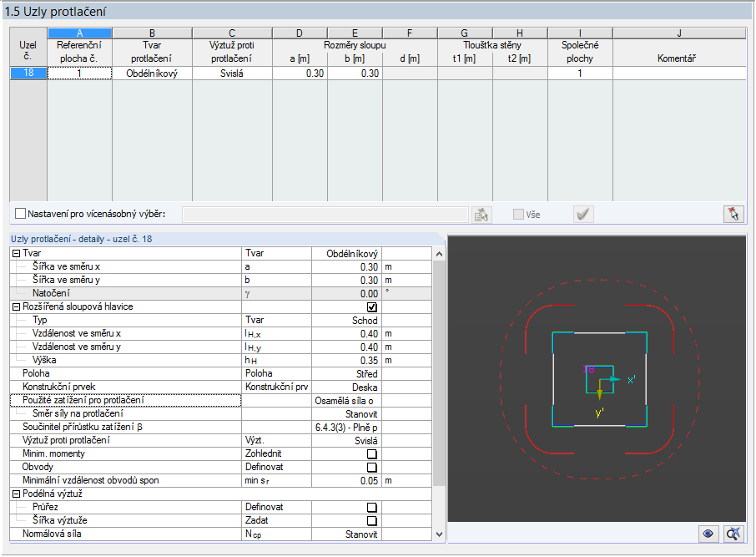This screenshot has width=756, height=557.
Task: Click Referenční plocha cell value 1
Action: point(79,73)
